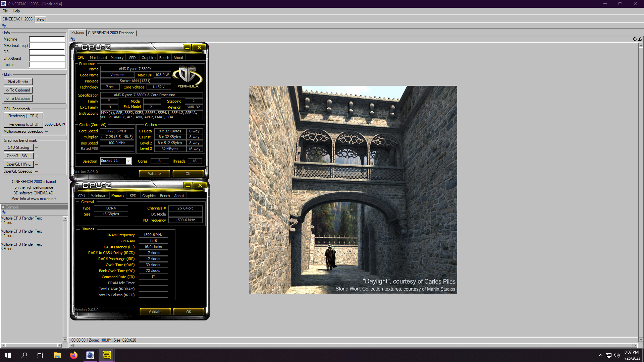Image resolution: width=644 pixels, height=362 pixels.
Task: Close the upper CPU-Z window
Action: pyautogui.click(x=200, y=47)
